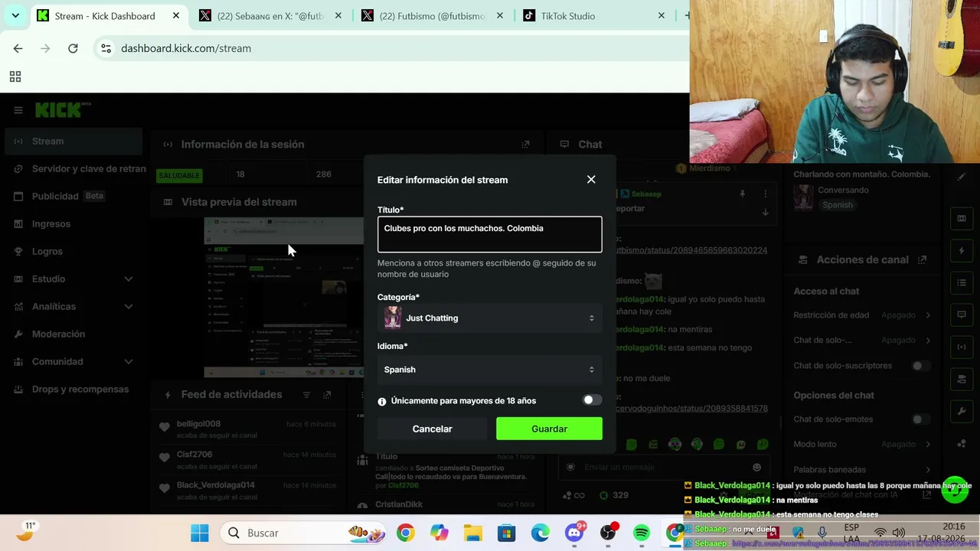
Task: Open filter options in Feed de actividades
Action: [306, 395]
